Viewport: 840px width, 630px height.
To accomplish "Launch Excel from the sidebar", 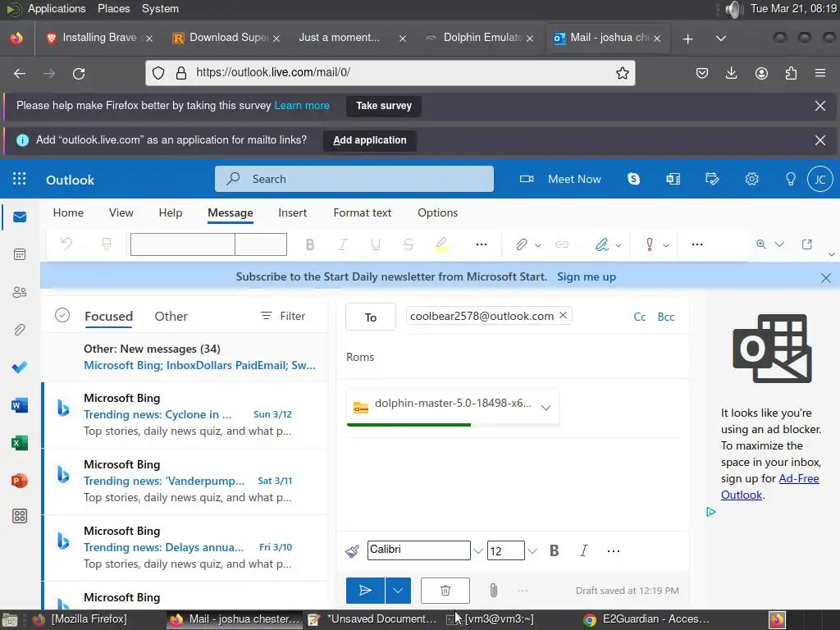I will [20, 443].
